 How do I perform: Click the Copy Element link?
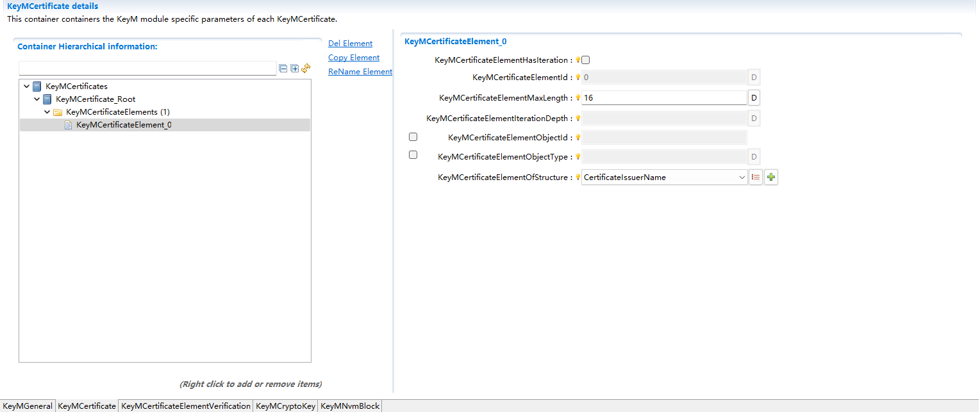tap(353, 57)
